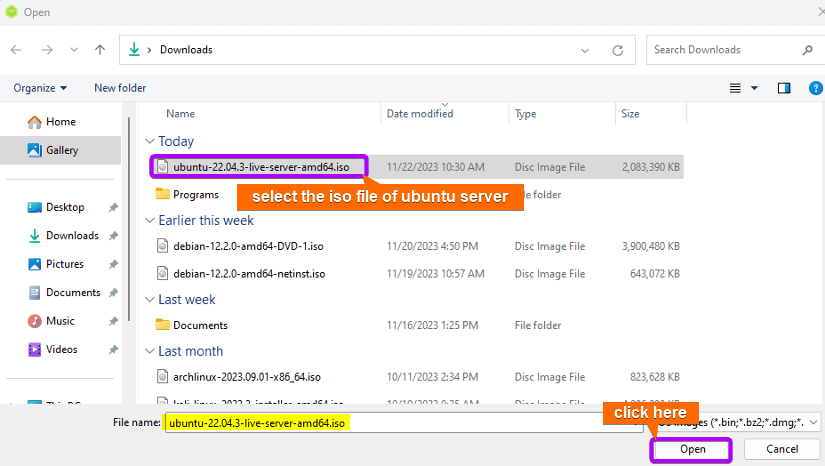The height and width of the screenshot is (466, 825).
Task: Go back with the left arrow button
Action: [x=16, y=50]
